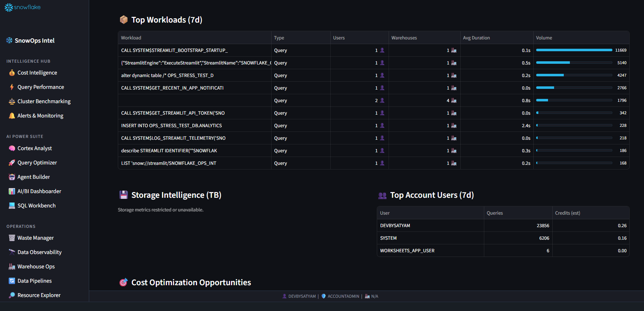Click the SnowOps Intel app title
Viewport: 644px width, 311px height.
coord(35,40)
